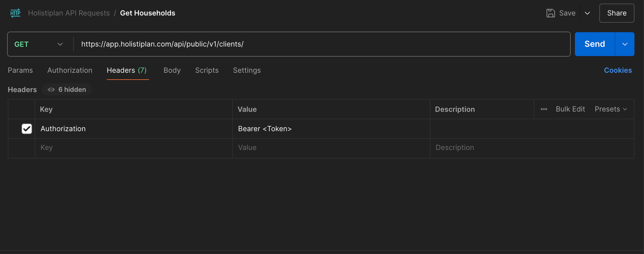Open the header options via the ••• icon
This screenshot has width=644, height=254.
pyautogui.click(x=544, y=109)
